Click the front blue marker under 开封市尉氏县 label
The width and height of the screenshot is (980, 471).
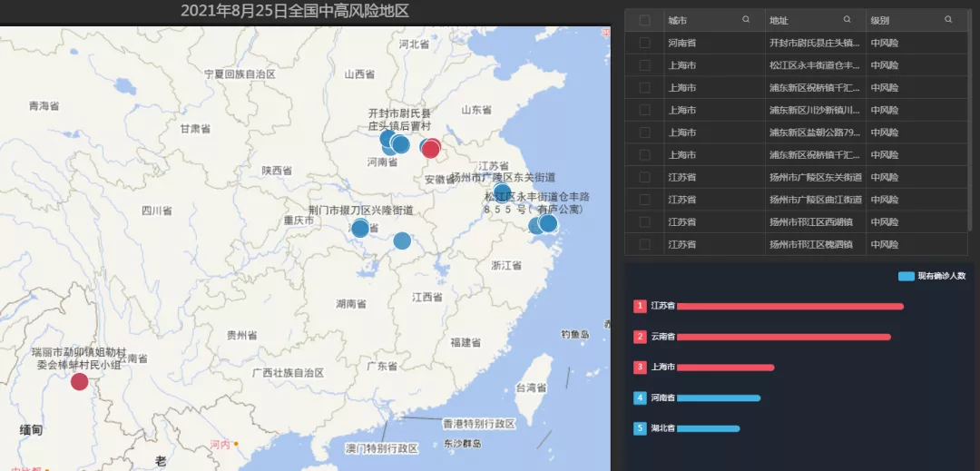400,145
